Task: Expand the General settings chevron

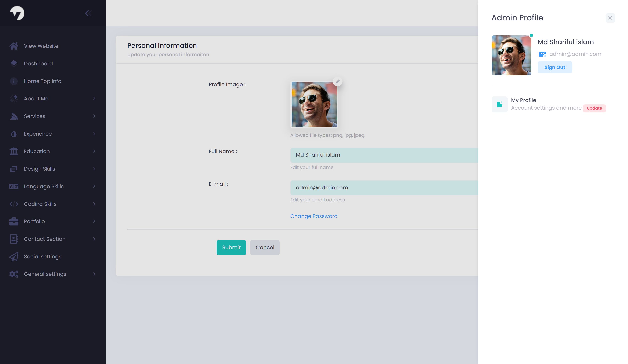Action: pos(94,274)
